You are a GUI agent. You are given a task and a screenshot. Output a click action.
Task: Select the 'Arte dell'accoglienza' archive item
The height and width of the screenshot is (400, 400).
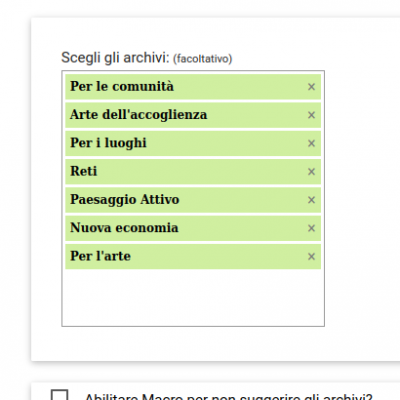point(138,115)
